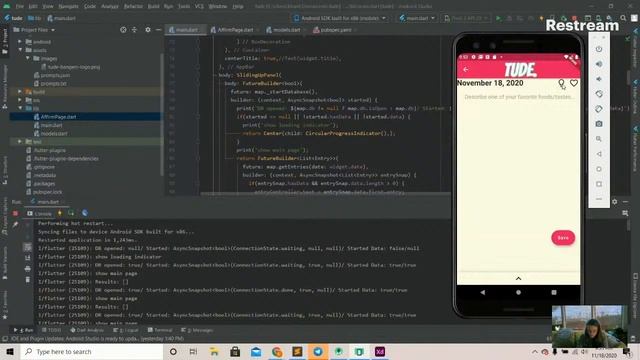Expand the android folder in tree
This screenshot has width=640, height=360.
[x=20, y=42]
